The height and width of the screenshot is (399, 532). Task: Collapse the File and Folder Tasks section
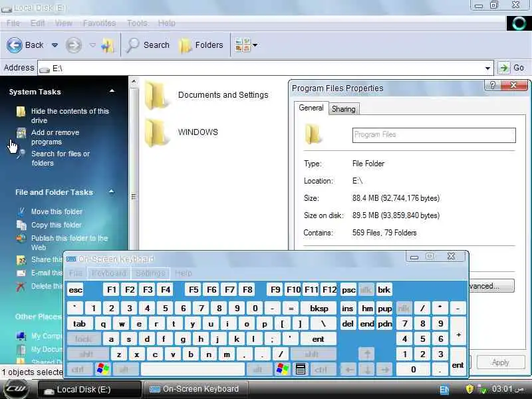[x=111, y=192]
